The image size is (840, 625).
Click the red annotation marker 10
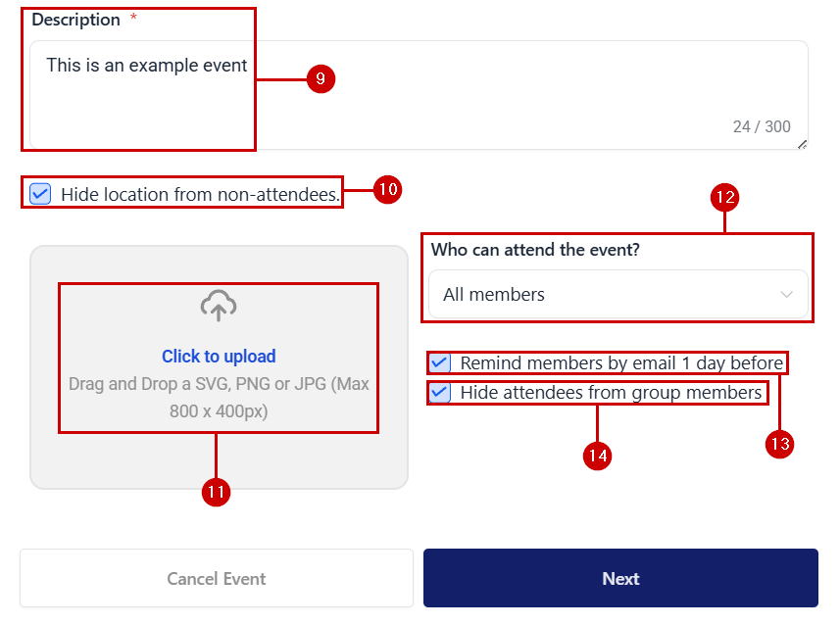click(388, 190)
